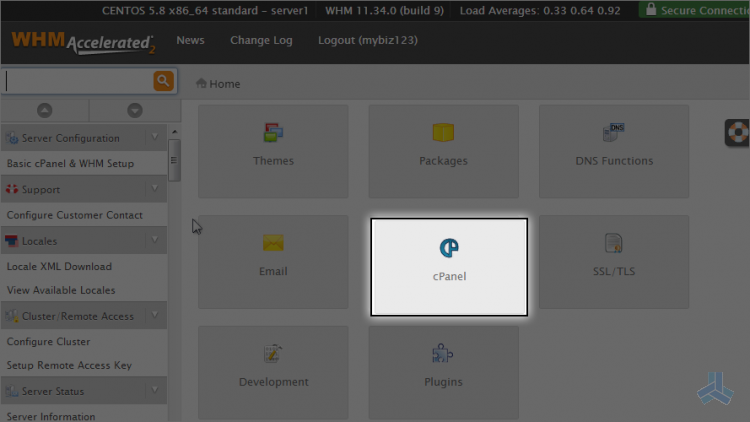Image resolution: width=750 pixels, height=422 pixels.
Task: Open Locale XML Download link
Action: 59,267
